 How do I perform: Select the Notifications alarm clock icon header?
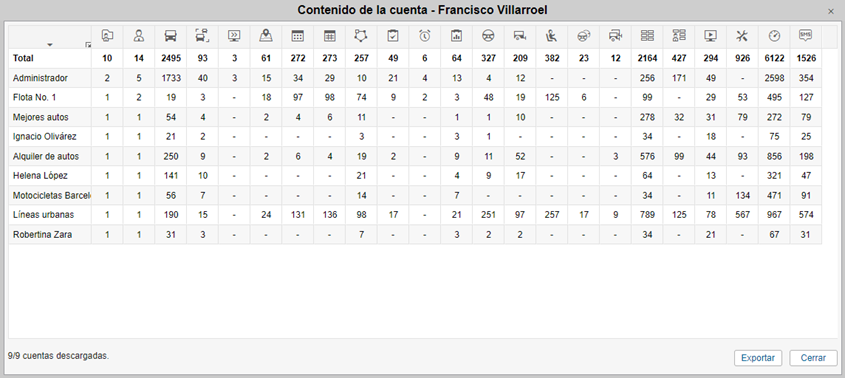(425, 36)
